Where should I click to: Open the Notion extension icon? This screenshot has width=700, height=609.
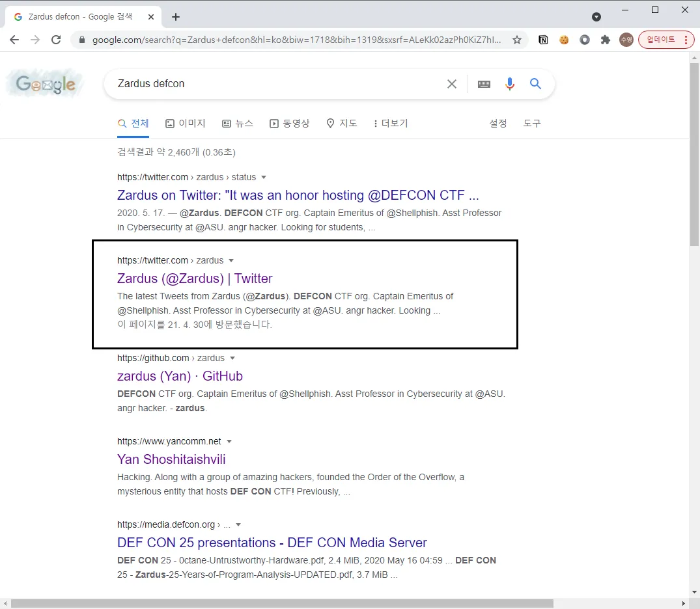coord(543,40)
